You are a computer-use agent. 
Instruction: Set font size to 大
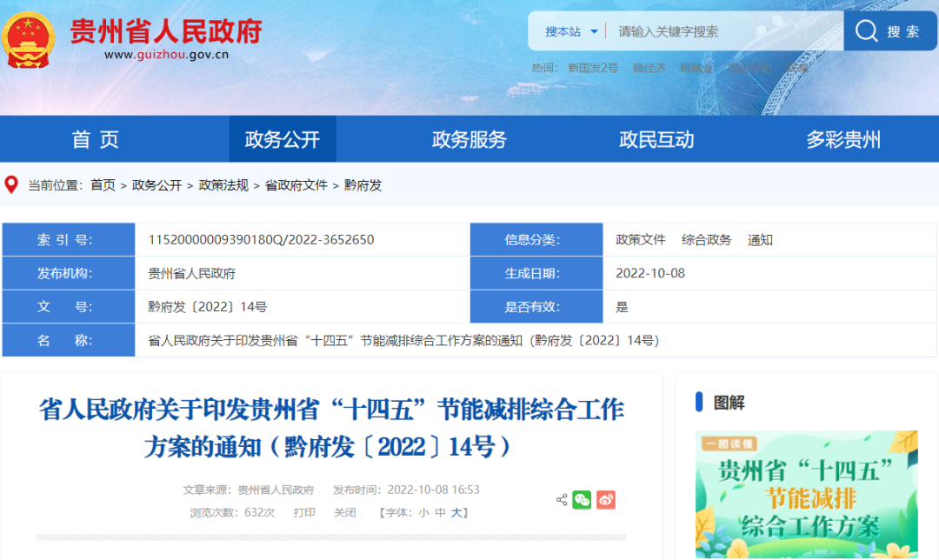pyautogui.click(x=456, y=513)
